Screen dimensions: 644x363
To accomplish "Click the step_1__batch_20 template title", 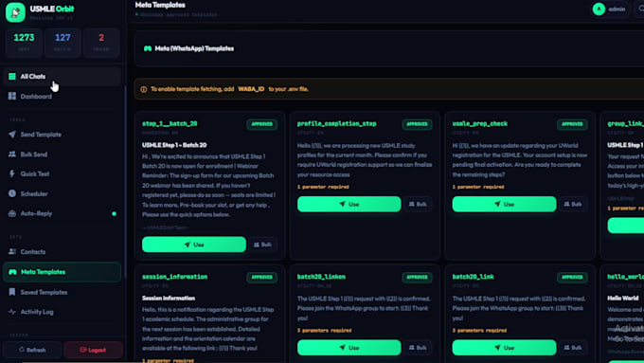I will click(x=170, y=124).
